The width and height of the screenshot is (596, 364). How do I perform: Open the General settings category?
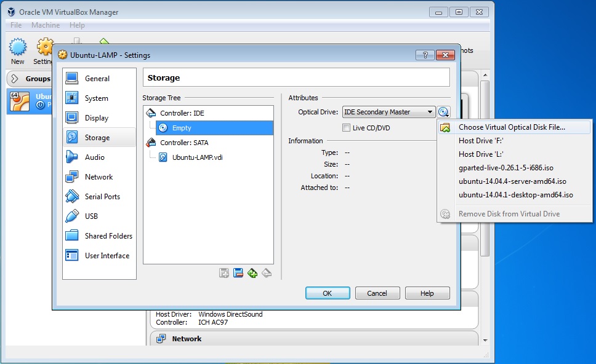coord(99,79)
